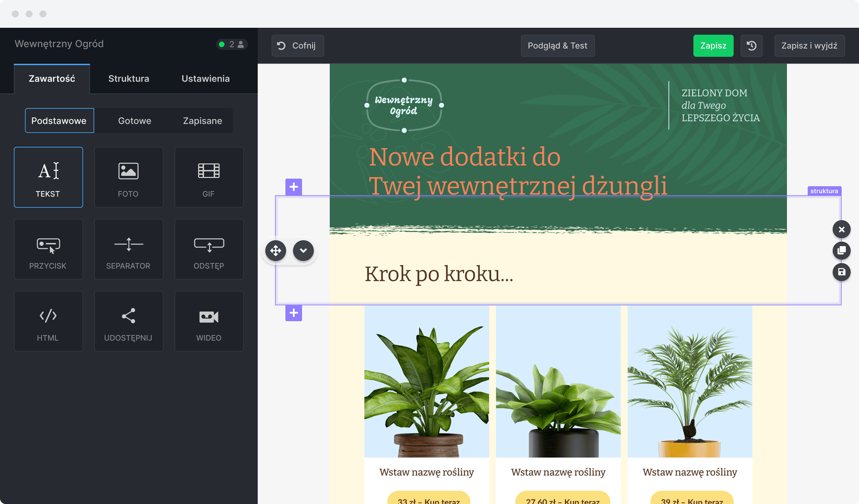The height and width of the screenshot is (504, 859).
Task: Open the section options chevron
Action: [x=303, y=250]
